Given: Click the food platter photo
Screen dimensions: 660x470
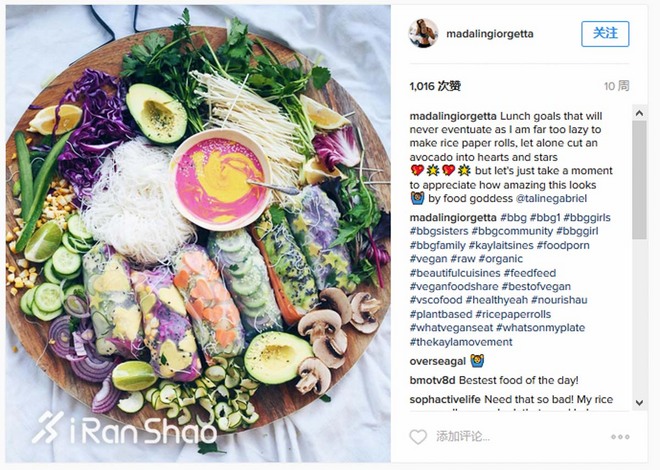Looking at the screenshot, I should point(198,234).
